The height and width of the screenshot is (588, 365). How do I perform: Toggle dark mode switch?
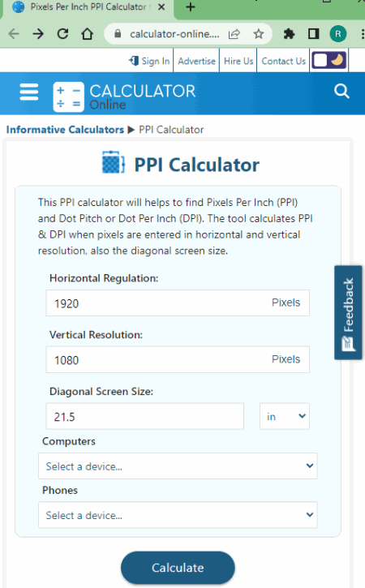329,60
